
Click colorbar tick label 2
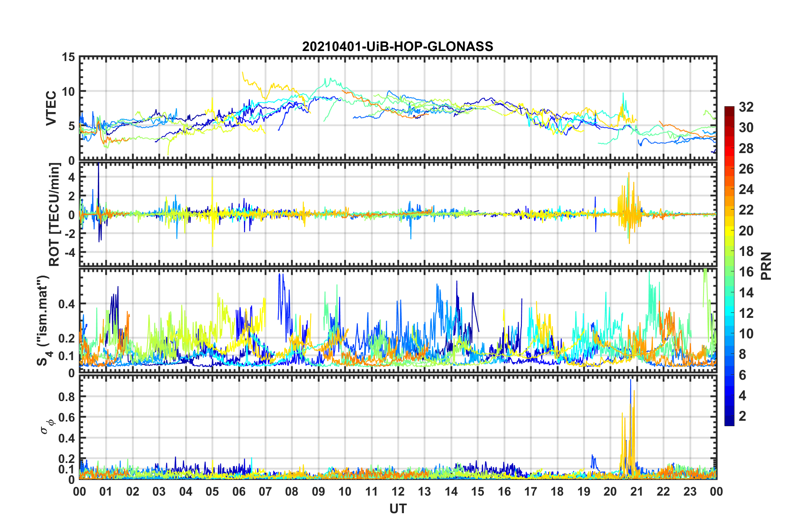[x=742, y=416]
